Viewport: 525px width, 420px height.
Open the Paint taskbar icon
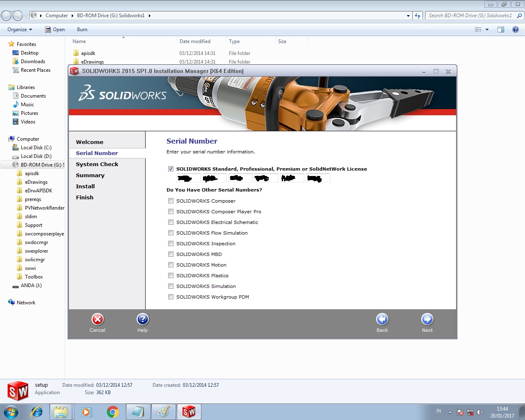click(x=163, y=412)
